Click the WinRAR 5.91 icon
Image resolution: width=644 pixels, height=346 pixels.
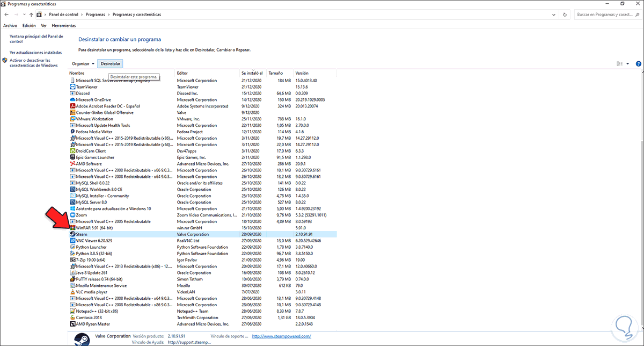pyautogui.click(x=72, y=228)
